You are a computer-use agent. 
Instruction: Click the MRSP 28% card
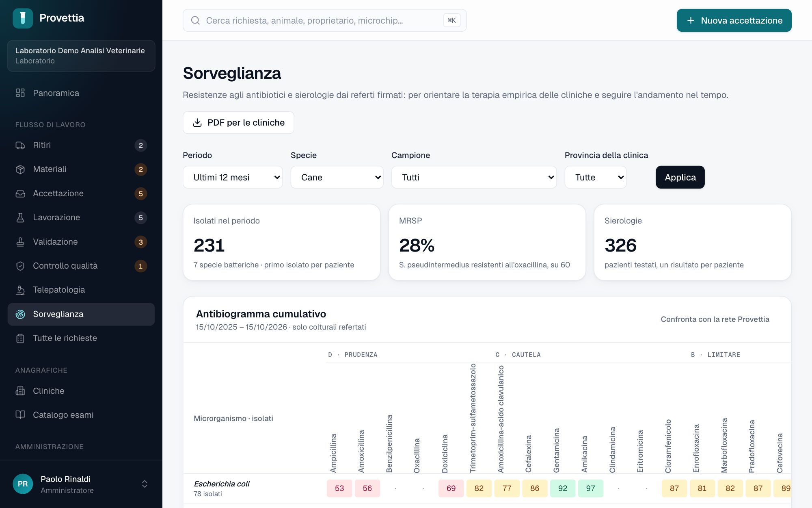pos(487,242)
